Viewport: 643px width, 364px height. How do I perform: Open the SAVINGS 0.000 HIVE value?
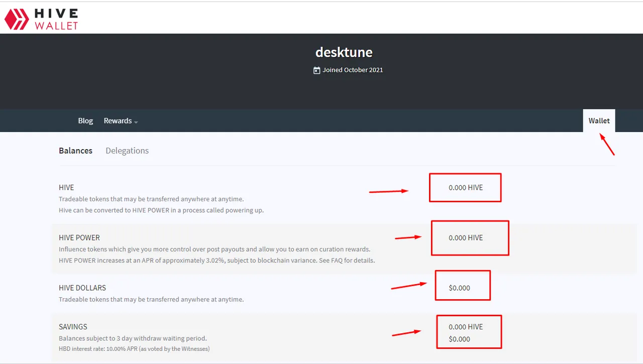pyautogui.click(x=466, y=326)
